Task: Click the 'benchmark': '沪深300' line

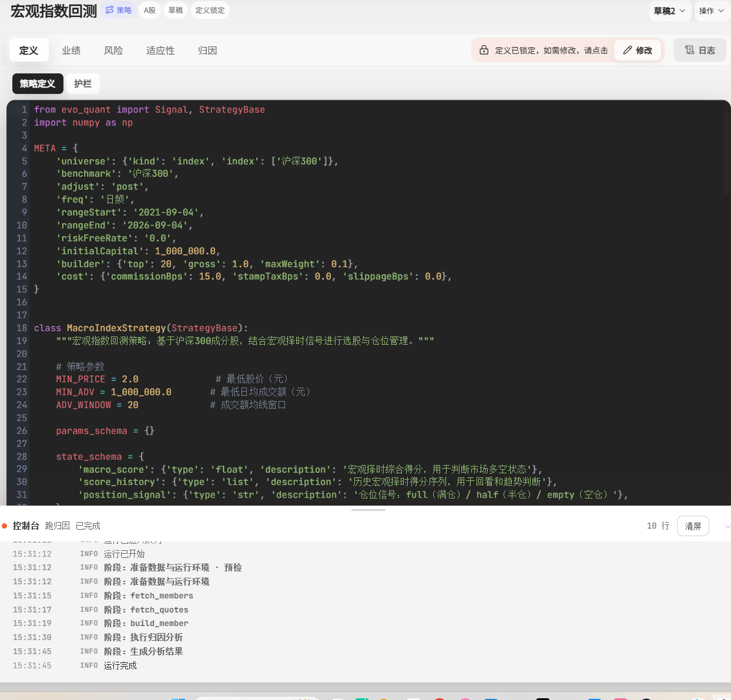Action: tap(117, 174)
